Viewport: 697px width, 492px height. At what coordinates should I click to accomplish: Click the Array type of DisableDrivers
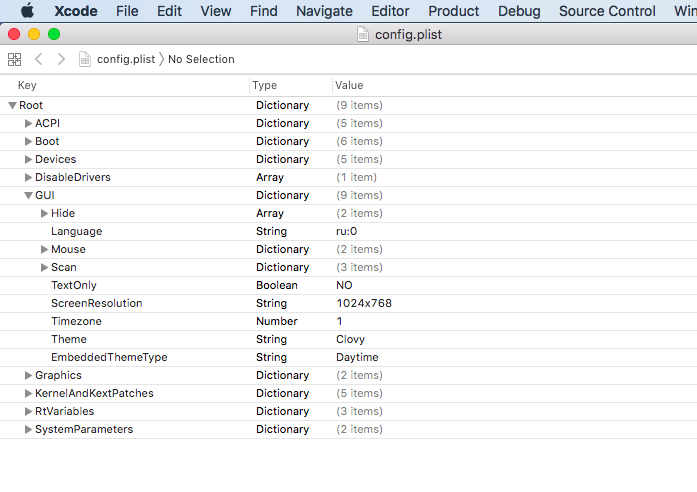click(x=269, y=177)
